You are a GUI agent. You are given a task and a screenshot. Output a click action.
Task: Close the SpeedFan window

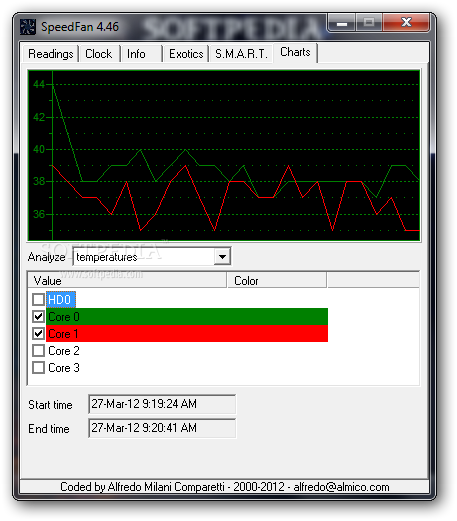[x=406, y=23]
